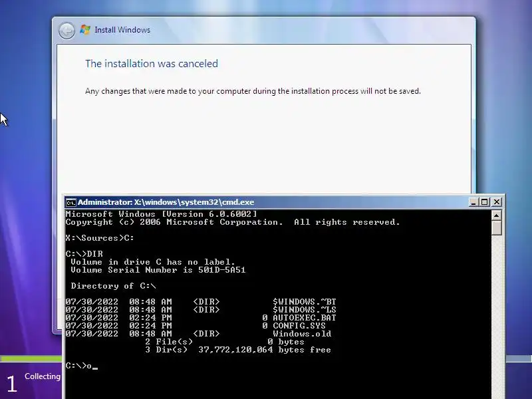Viewport: 532px width, 399px height.
Task: Click the back arrow in Install Windows
Action: 66,31
